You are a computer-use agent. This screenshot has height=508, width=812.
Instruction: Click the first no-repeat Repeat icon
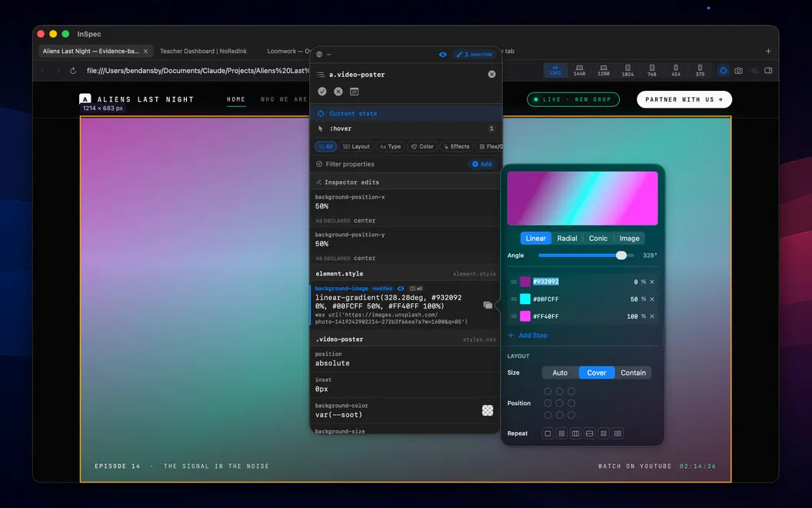(547, 434)
